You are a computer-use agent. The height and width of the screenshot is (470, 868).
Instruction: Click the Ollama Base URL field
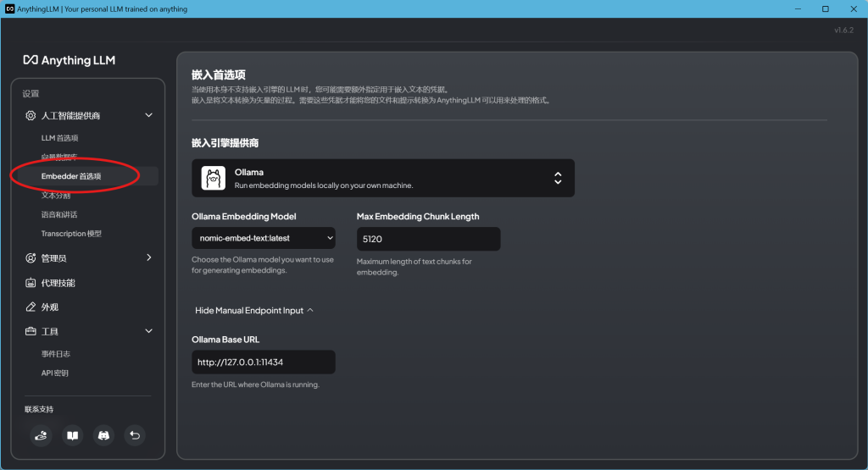(x=264, y=362)
